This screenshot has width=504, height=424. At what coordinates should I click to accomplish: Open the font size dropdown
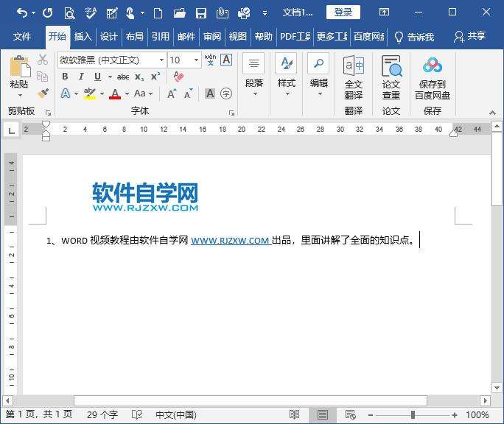(196, 60)
